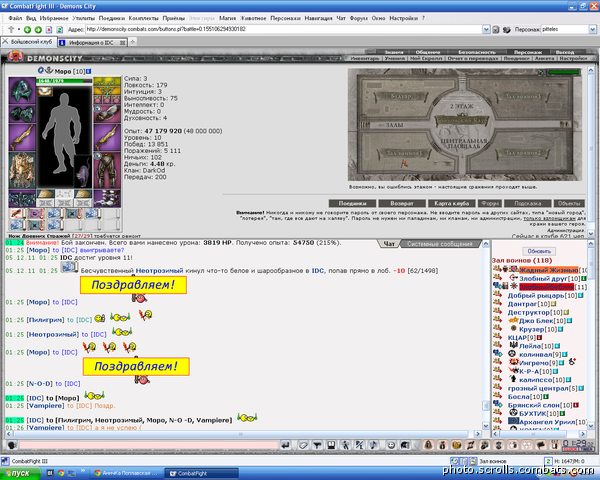Click the eraser clear-chat icon
600x480 pixels.
303,445
